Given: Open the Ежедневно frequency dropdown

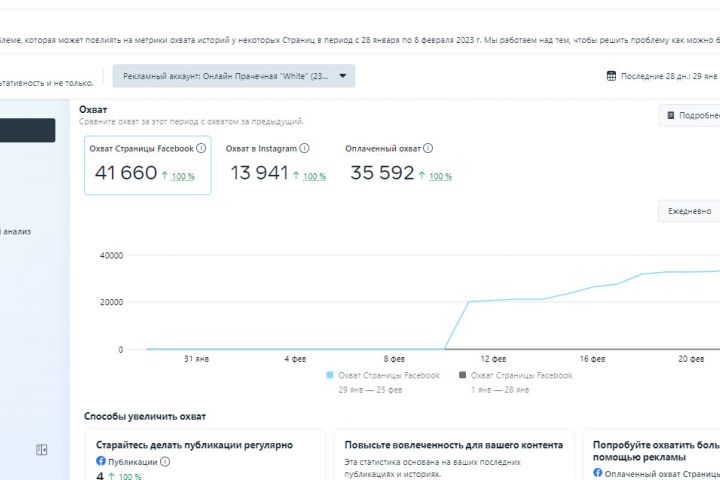Looking at the screenshot, I should [x=690, y=211].
